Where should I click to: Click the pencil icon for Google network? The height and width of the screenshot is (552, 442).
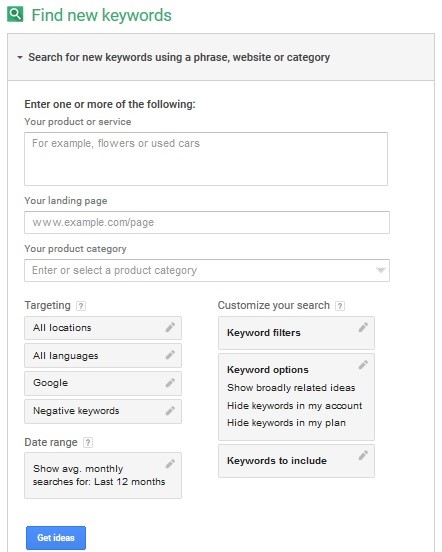click(170, 383)
